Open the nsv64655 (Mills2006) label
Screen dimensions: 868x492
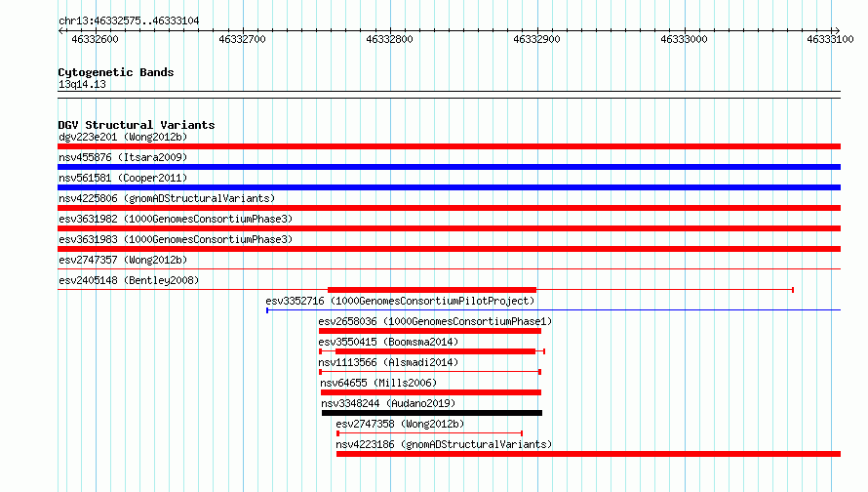click(378, 383)
